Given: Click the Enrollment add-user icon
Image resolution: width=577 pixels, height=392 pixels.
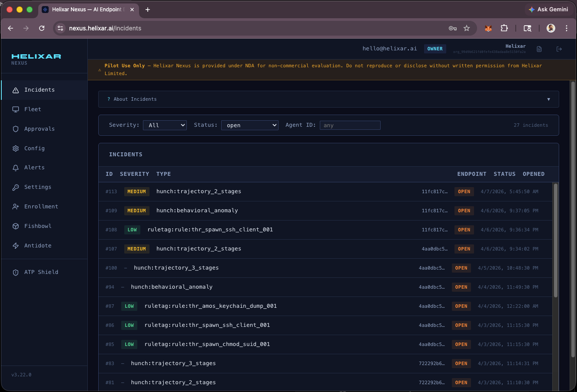Looking at the screenshot, I should (x=16, y=207).
